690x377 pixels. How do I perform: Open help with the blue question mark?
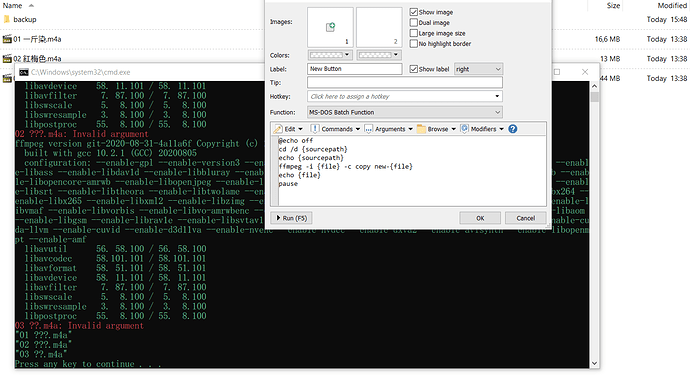coord(513,129)
